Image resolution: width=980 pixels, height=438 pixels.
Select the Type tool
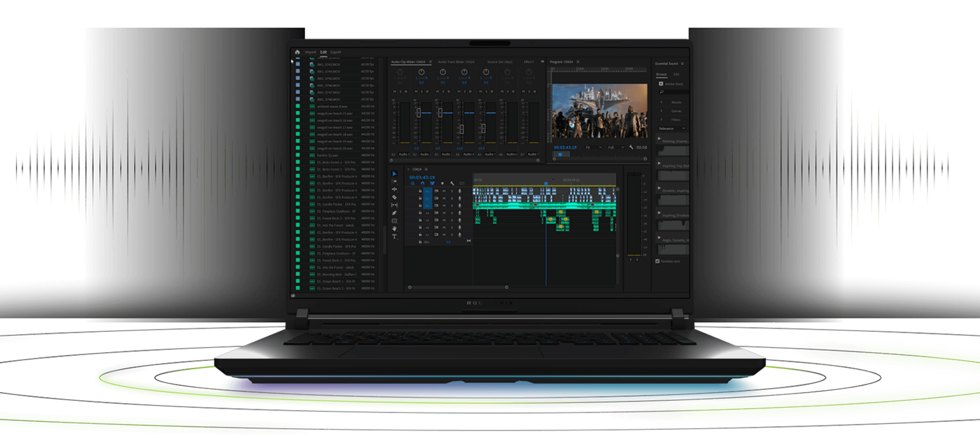395,236
